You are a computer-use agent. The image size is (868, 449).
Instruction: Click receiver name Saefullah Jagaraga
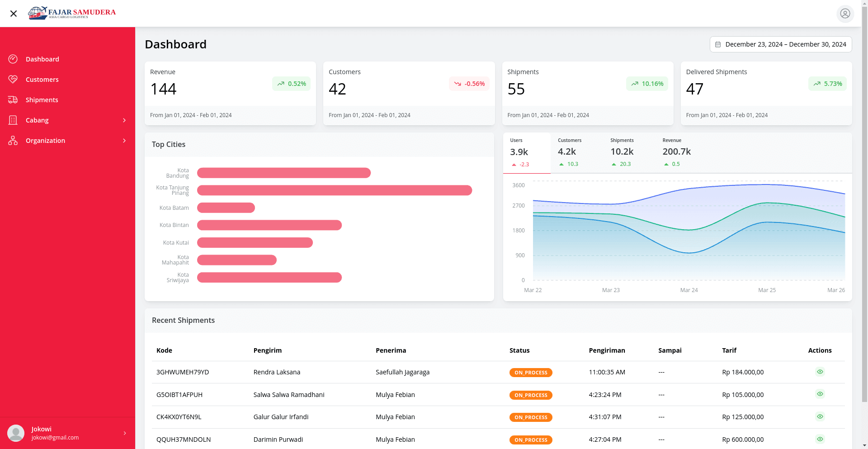[x=402, y=372]
